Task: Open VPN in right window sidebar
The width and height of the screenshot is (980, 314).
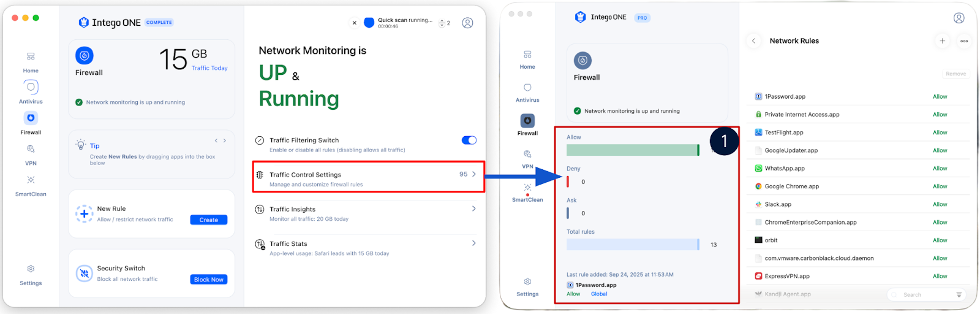Action: pyautogui.click(x=527, y=159)
